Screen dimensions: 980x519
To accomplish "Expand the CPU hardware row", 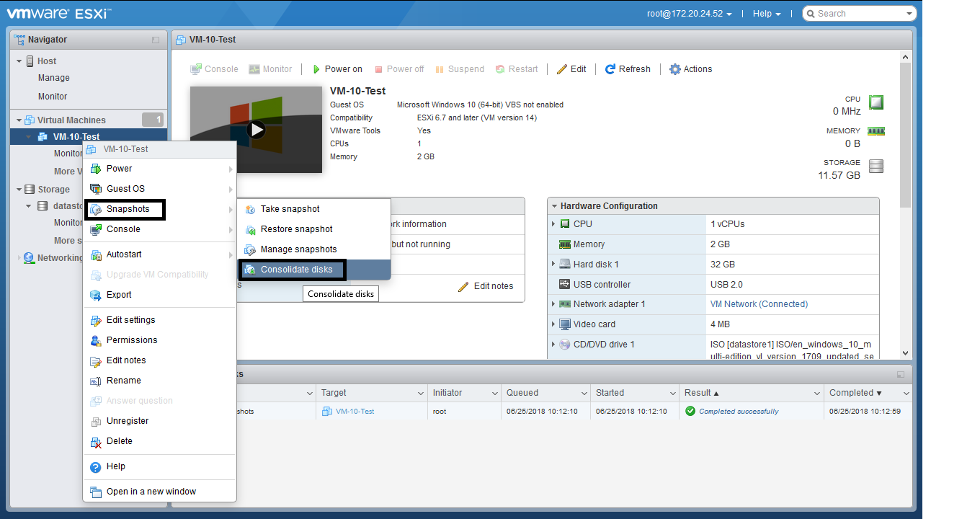I will coord(553,224).
